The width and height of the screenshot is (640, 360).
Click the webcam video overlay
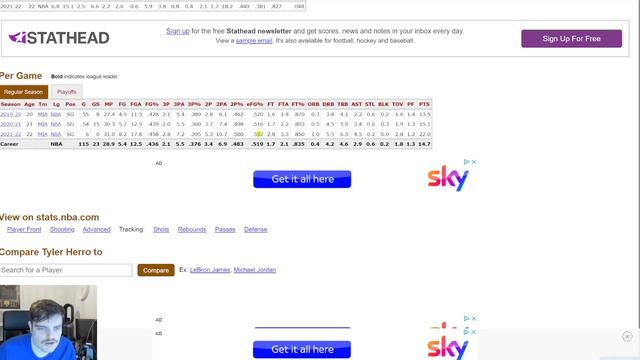[49, 322]
